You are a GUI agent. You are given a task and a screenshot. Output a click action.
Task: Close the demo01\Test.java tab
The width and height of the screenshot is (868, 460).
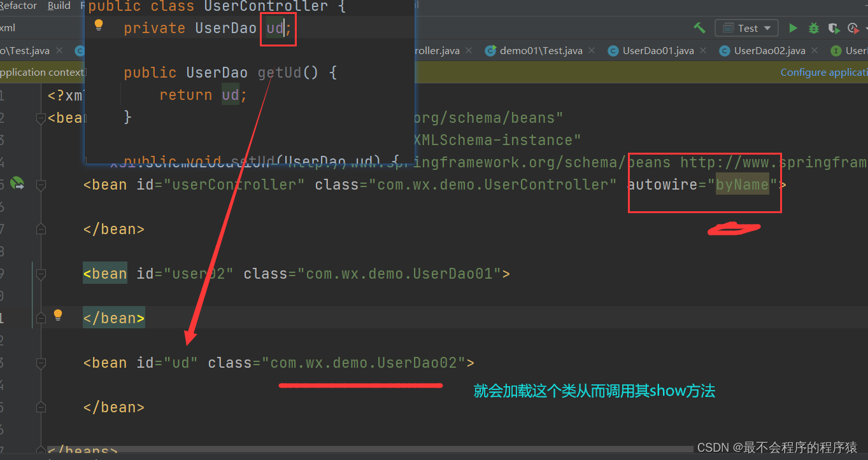click(592, 51)
